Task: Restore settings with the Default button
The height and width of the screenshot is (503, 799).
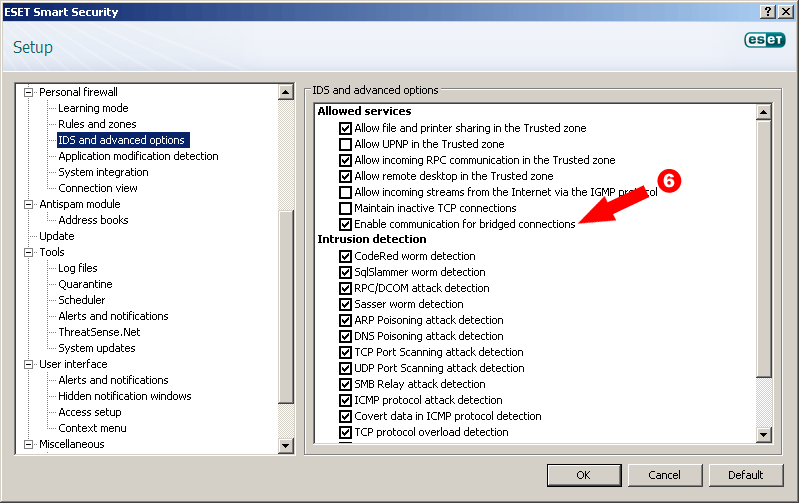Action: tap(745, 475)
